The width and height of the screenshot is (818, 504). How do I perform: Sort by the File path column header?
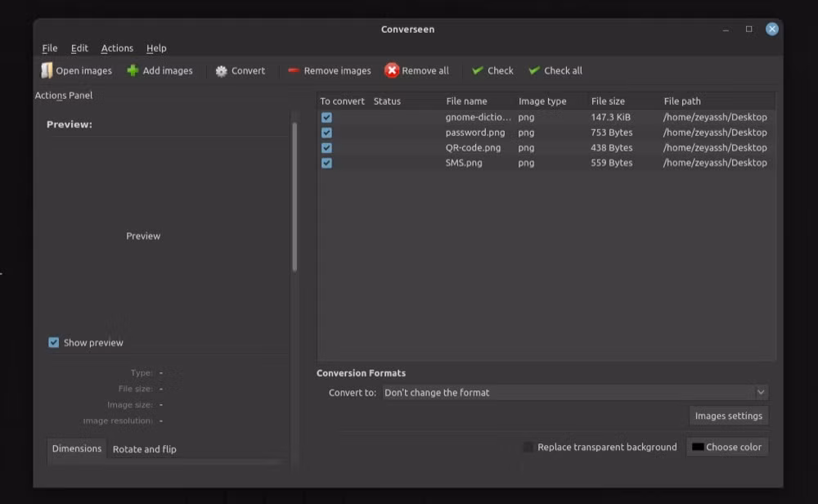coord(682,101)
